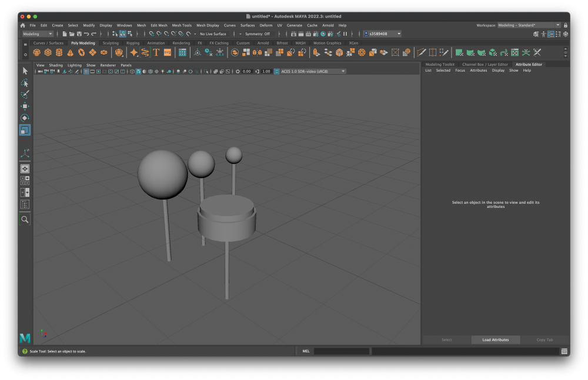The image size is (588, 380).
Task: Click the MEL command line input field
Action: 341,351
